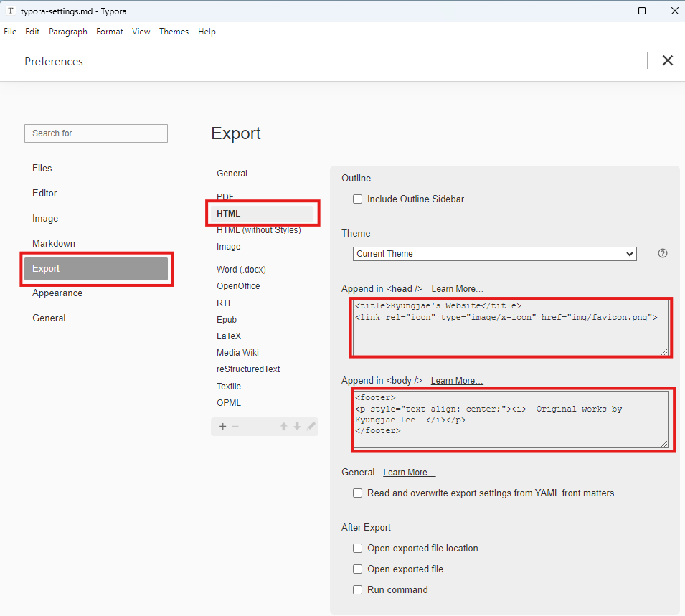The height and width of the screenshot is (616, 685).
Task: Enable Include Outline Sidebar checkbox
Action: click(x=357, y=199)
